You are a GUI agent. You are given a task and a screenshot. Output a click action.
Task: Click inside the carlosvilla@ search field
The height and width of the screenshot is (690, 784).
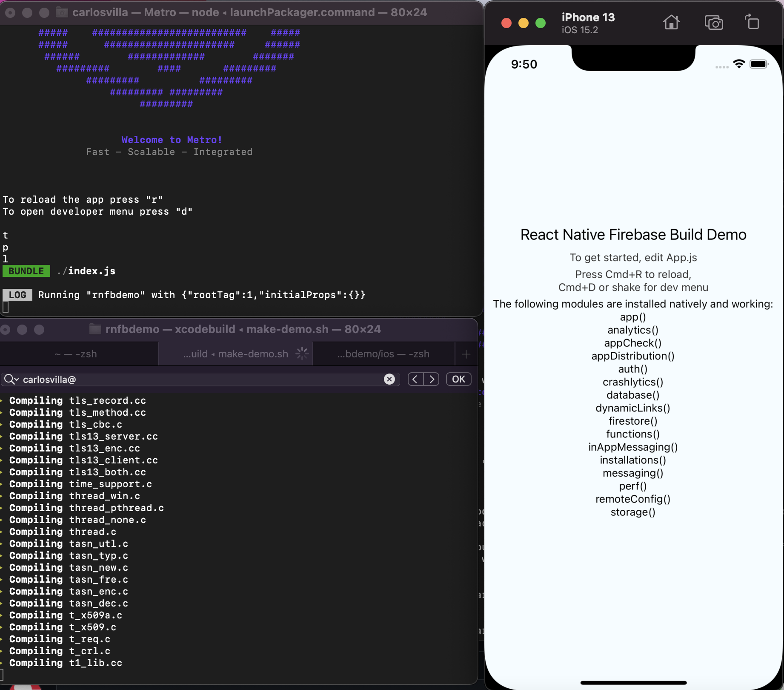click(170, 379)
